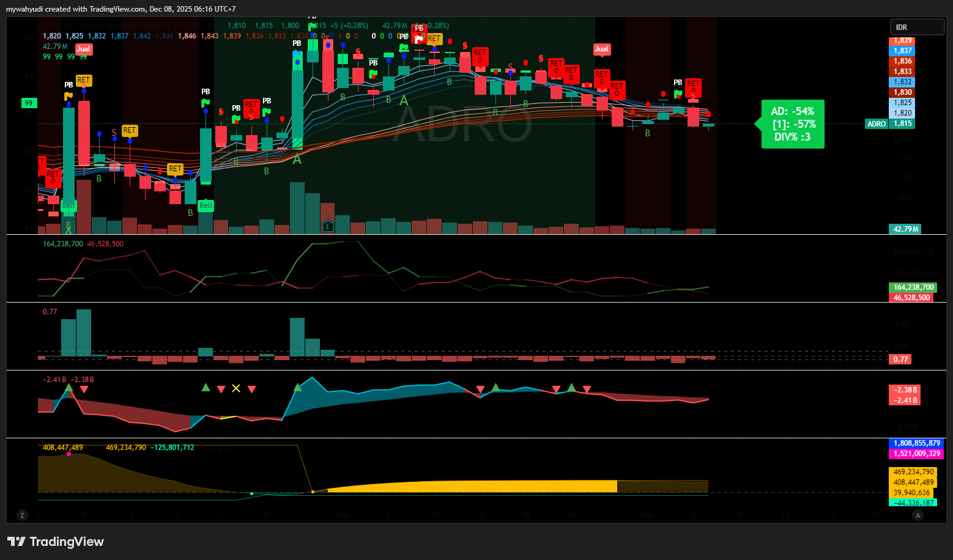The height and width of the screenshot is (560, 953).
Task: Click the Nov label on the time axis
Action: 343,515
